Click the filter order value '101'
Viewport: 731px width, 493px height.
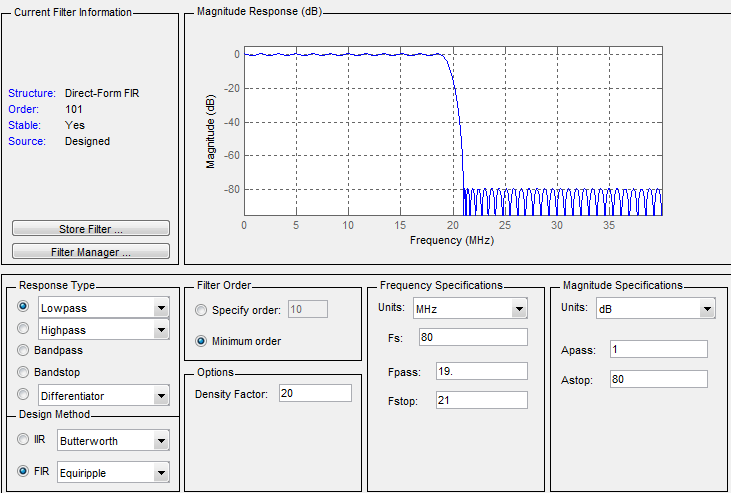74,109
